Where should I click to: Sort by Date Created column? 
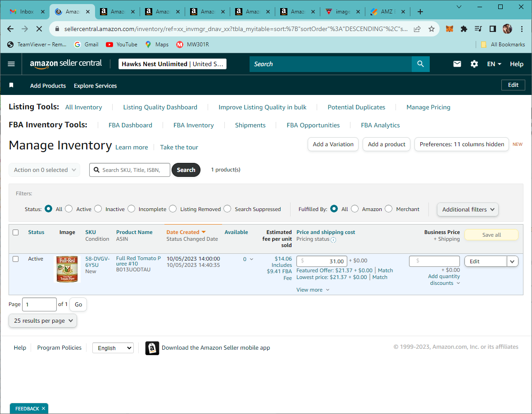tap(186, 232)
